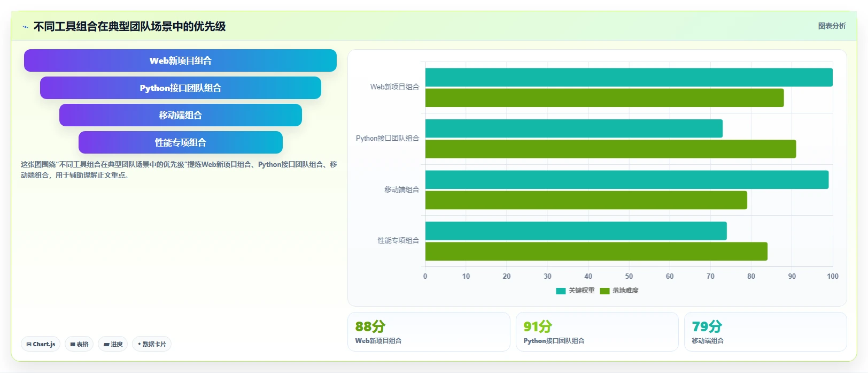Click the teal 关键权重 bar for Python接口团队组合
This screenshot has width=868, height=373.
[x=574, y=128]
